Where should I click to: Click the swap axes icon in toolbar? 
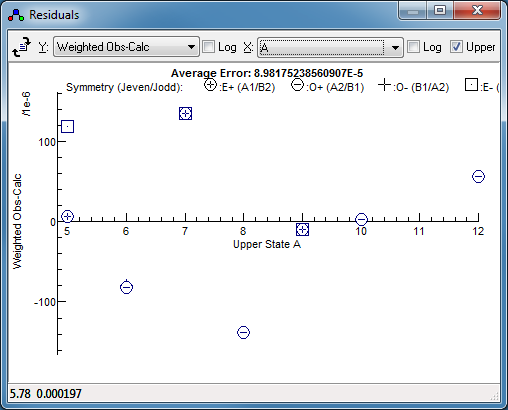tap(22, 47)
